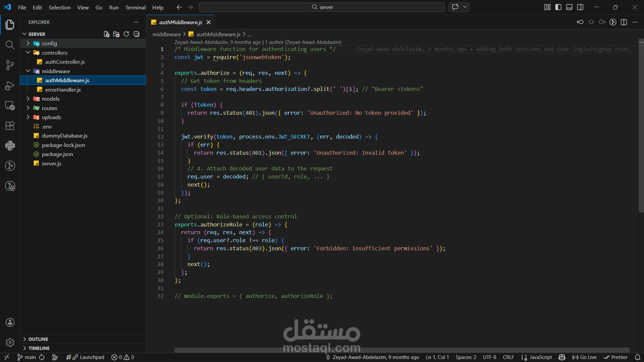The image size is (644, 362).
Task: Go forward in navigation history
Action: (190, 7)
